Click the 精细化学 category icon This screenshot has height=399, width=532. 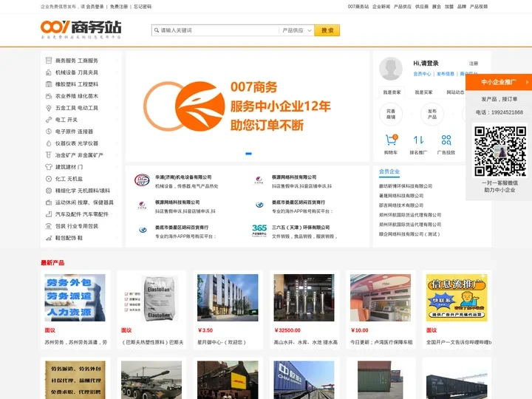(49, 191)
